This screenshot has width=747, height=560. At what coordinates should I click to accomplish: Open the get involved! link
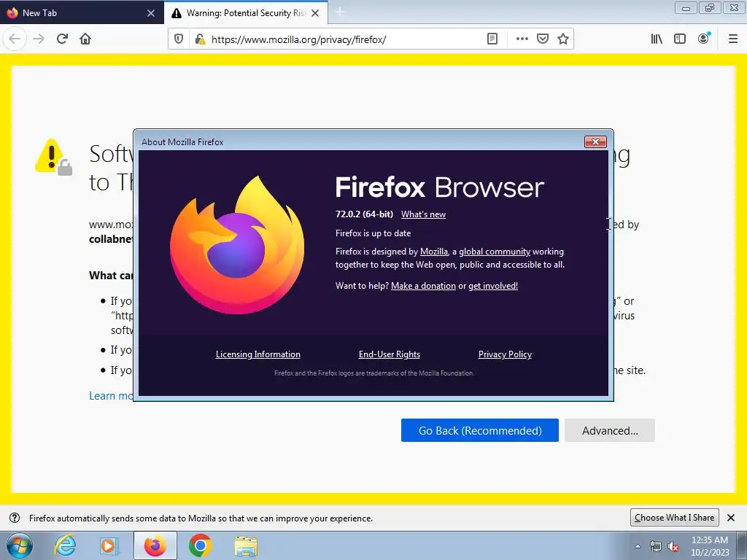pos(493,286)
